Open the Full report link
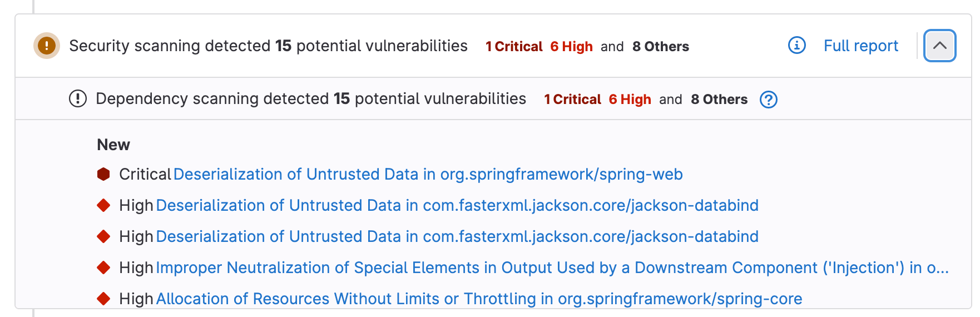 point(860,46)
